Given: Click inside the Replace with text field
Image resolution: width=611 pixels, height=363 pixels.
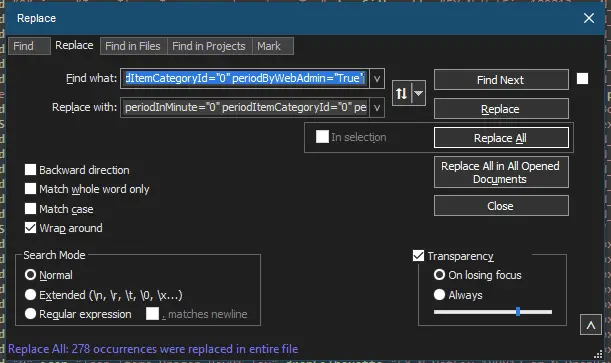Looking at the screenshot, I should pos(245,107).
